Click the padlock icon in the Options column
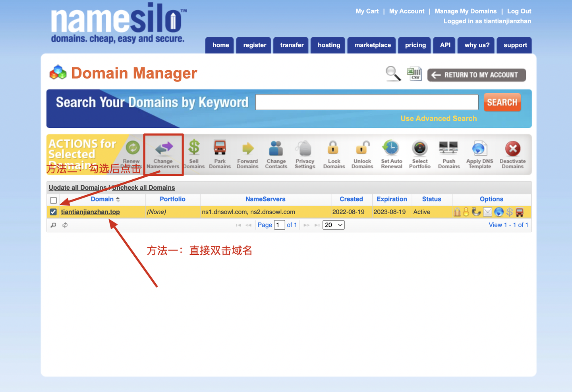The width and height of the screenshot is (572, 392). [457, 212]
